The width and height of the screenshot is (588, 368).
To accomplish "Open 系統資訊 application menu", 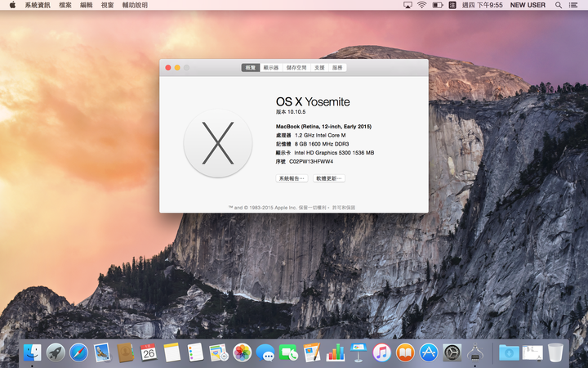I will 38,5.
